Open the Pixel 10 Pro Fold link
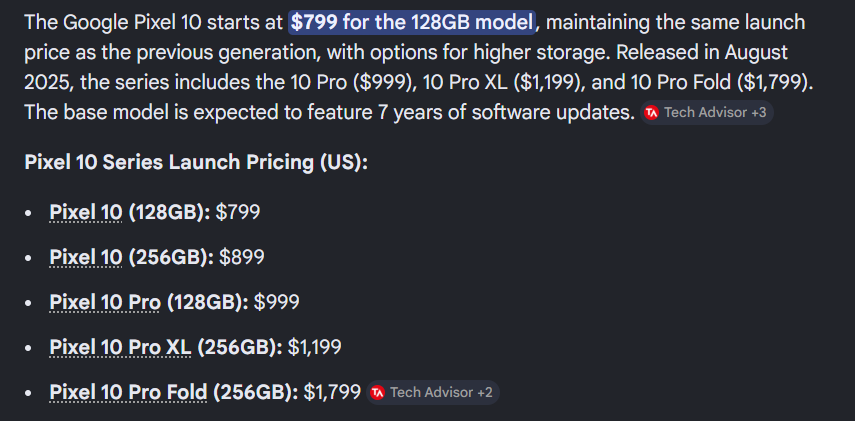 128,392
